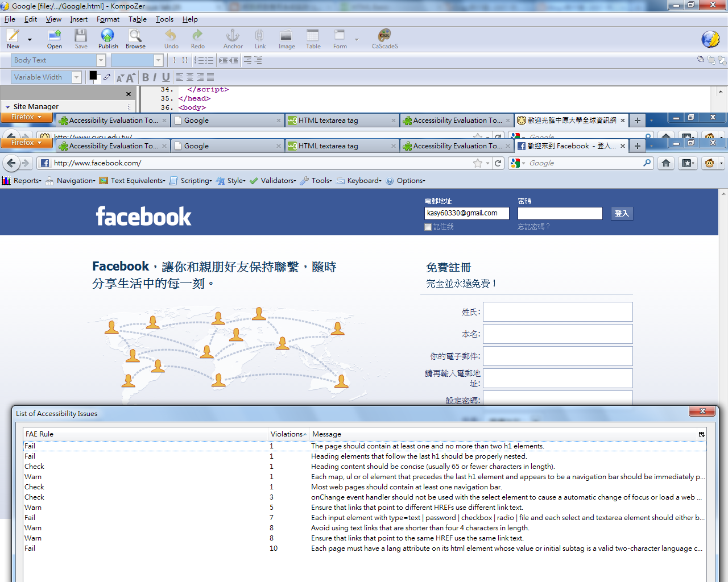Click the Home icon in Facebook Firefox window
This screenshot has height=582, width=728.
666,163
